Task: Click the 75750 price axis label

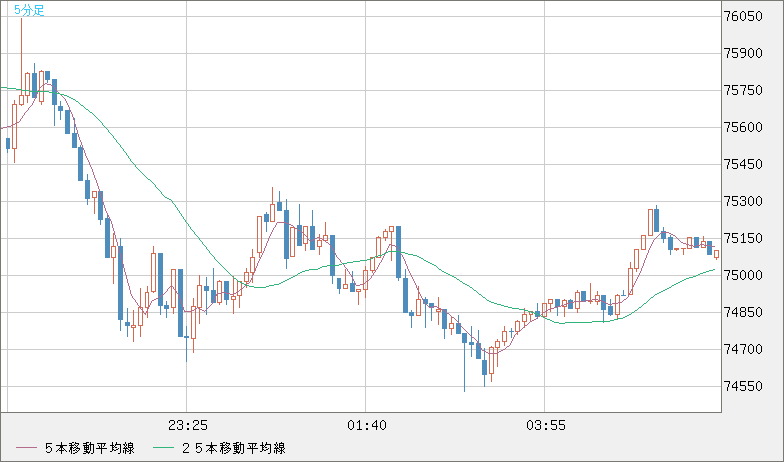Action: 743,90
